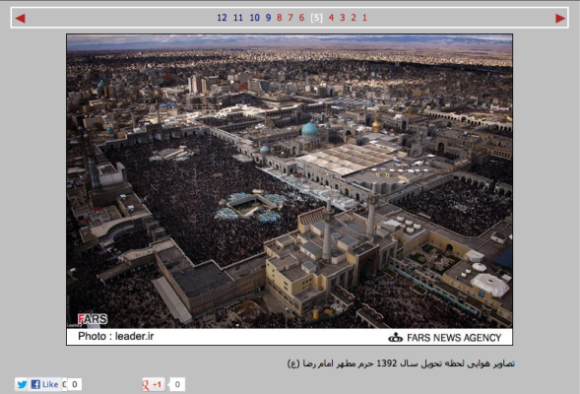Go to gallery page 4

331,18
